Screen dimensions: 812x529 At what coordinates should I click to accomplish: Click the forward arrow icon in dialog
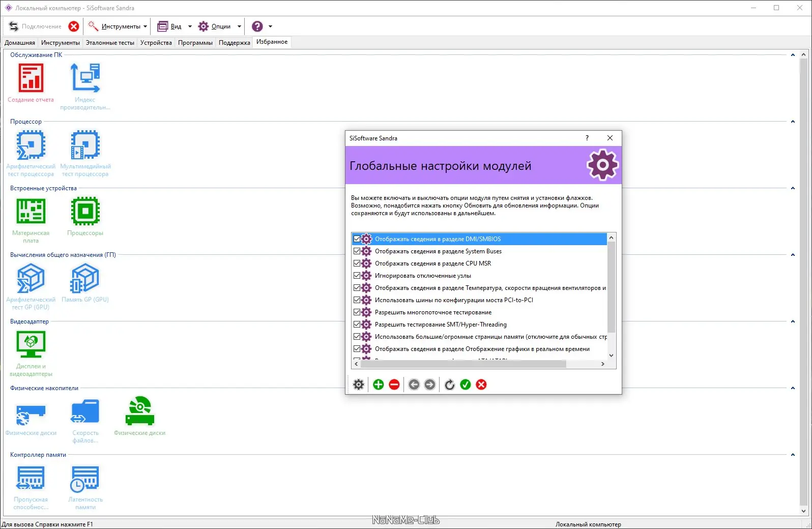[x=430, y=385]
